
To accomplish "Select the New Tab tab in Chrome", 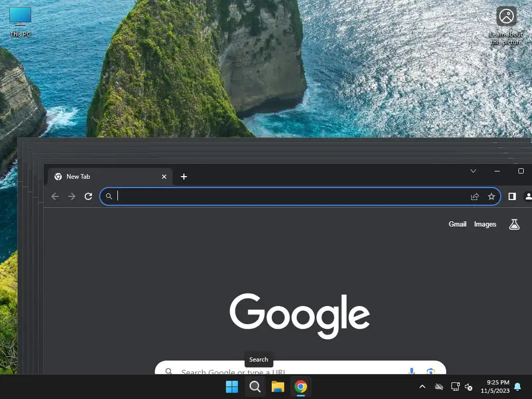I will coord(110,177).
